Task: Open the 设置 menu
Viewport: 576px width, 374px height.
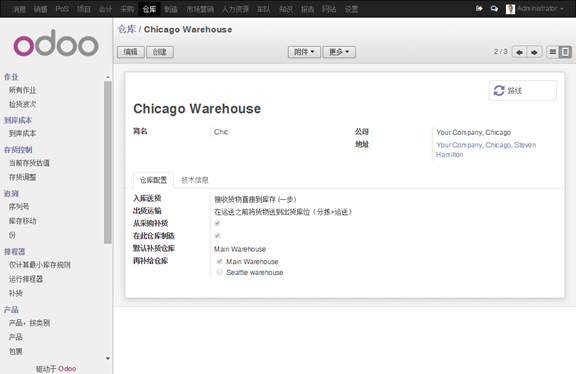Action: pos(351,9)
